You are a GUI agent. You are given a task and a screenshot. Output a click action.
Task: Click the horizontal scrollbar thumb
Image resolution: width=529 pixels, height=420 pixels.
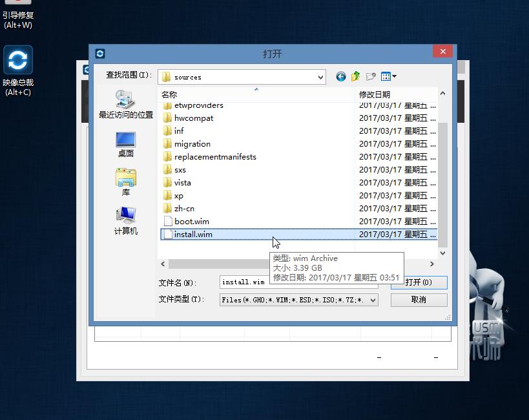[x=220, y=264]
